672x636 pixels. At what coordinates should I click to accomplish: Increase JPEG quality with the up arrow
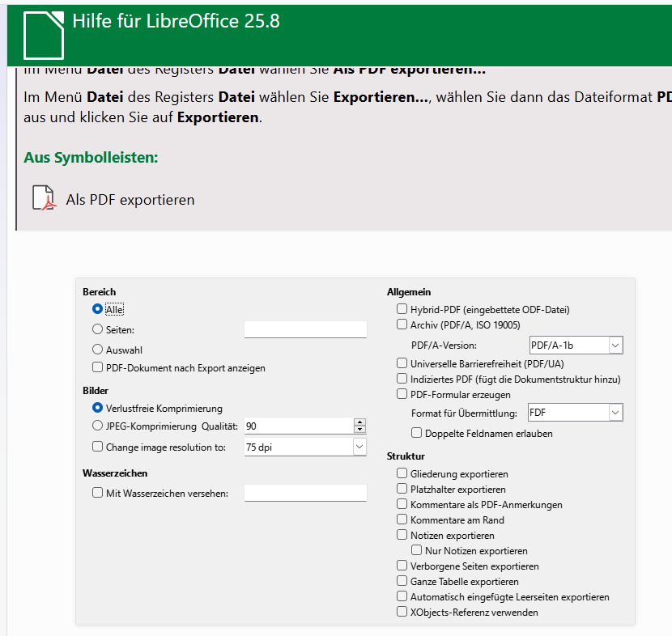[x=359, y=422]
